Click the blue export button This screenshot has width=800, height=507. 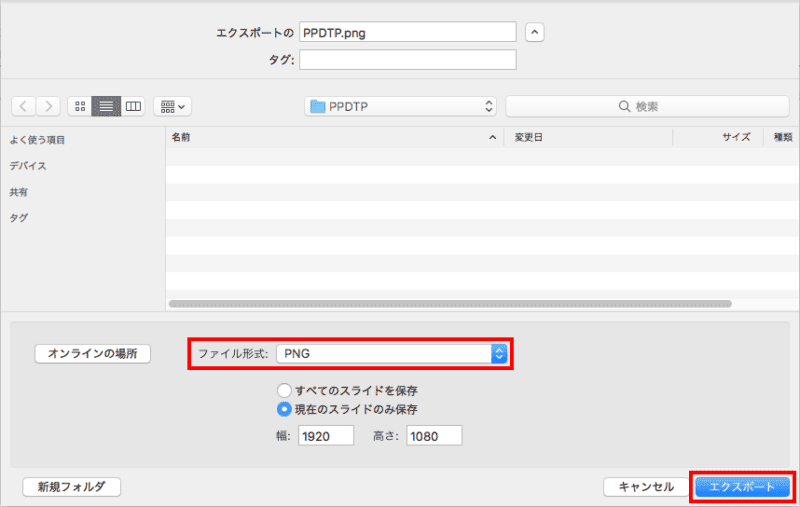click(742, 487)
